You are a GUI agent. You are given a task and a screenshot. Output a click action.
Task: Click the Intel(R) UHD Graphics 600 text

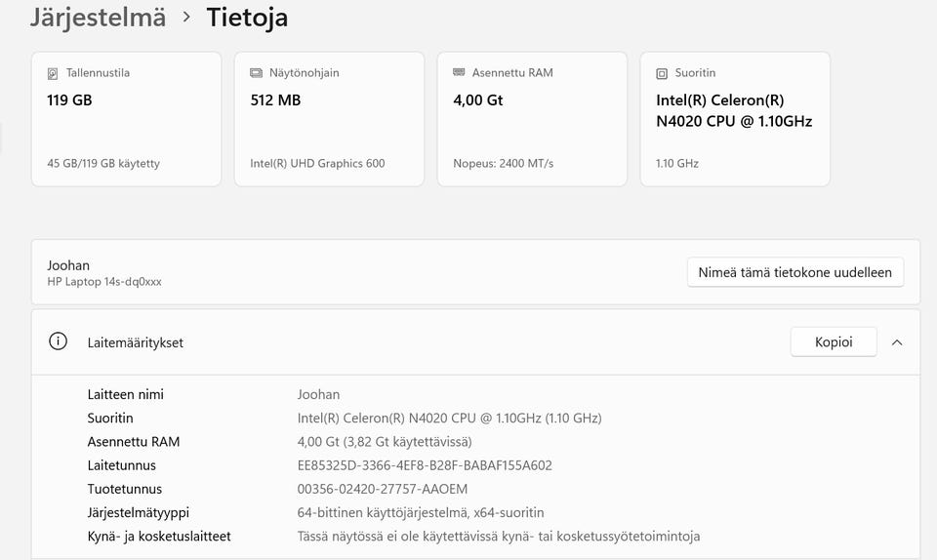pos(317,163)
